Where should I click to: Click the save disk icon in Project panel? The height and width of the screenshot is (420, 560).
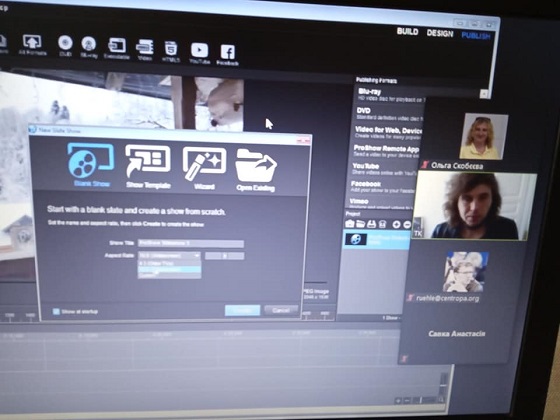tap(372, 224)
